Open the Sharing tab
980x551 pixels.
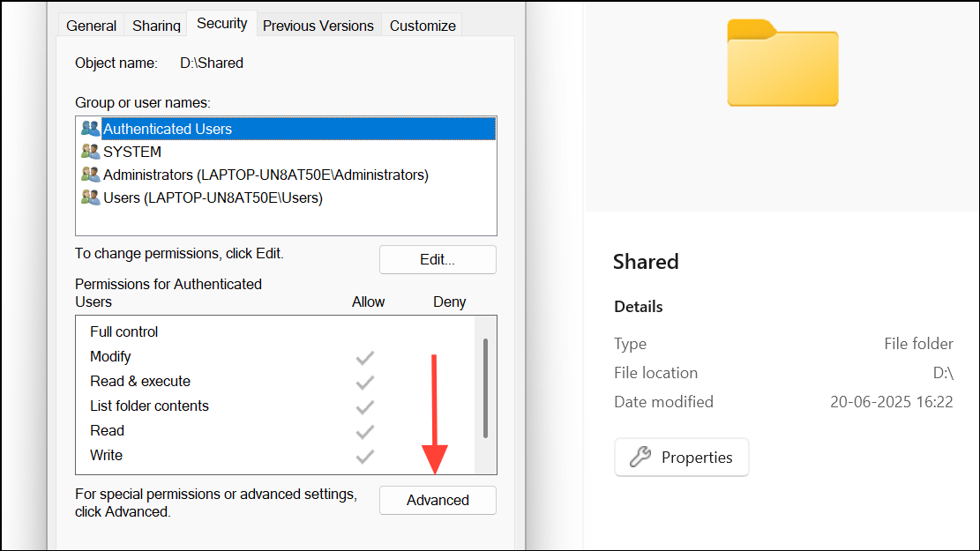pyautogui.click(x=156, y=26)
